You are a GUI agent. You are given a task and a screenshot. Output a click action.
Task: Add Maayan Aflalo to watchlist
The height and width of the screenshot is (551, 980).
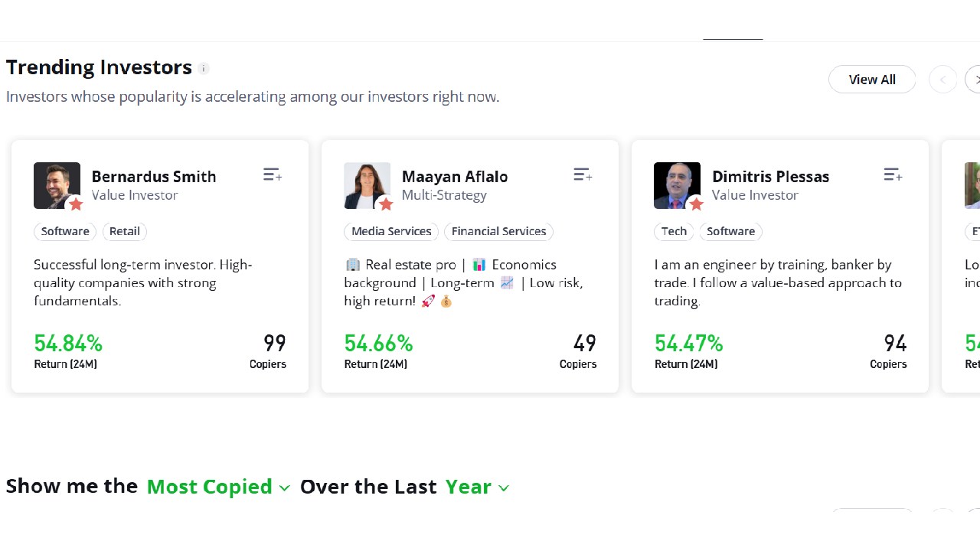click(583, 175)
